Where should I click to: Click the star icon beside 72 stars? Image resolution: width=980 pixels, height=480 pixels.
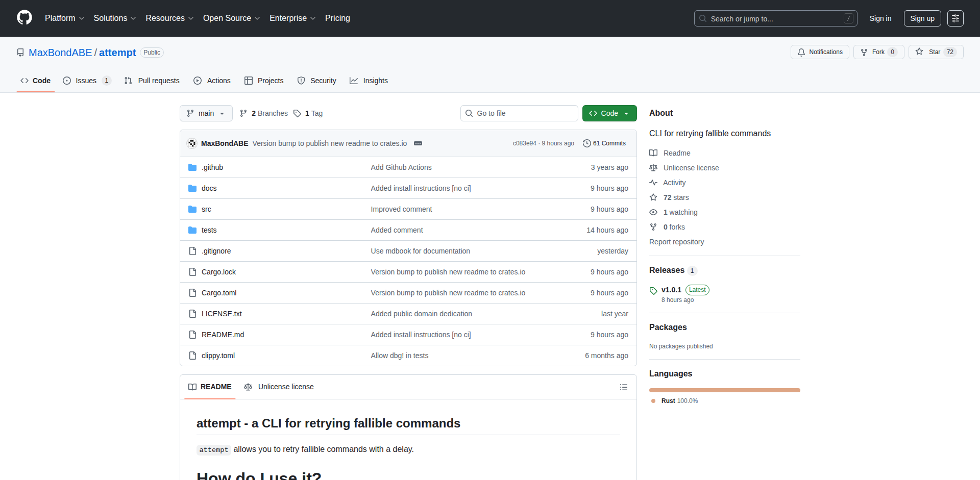pos(653,197)
